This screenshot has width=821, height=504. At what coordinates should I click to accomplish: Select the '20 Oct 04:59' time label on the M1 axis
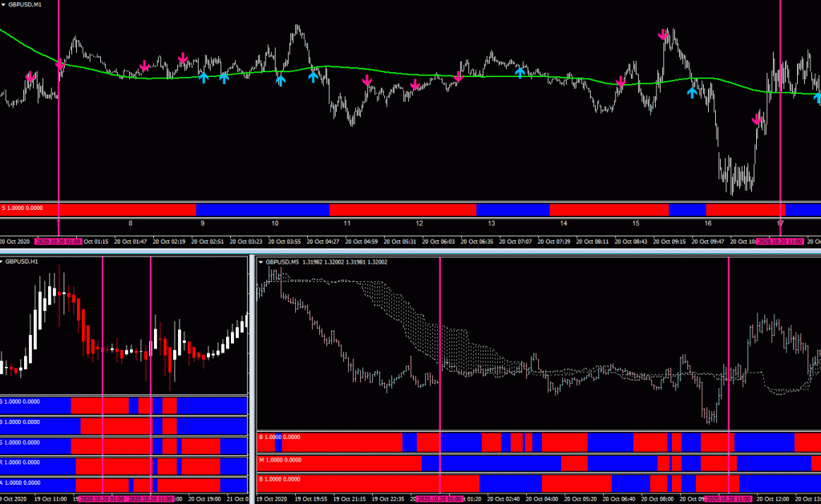pyautogui.click(x=362, y=242)
